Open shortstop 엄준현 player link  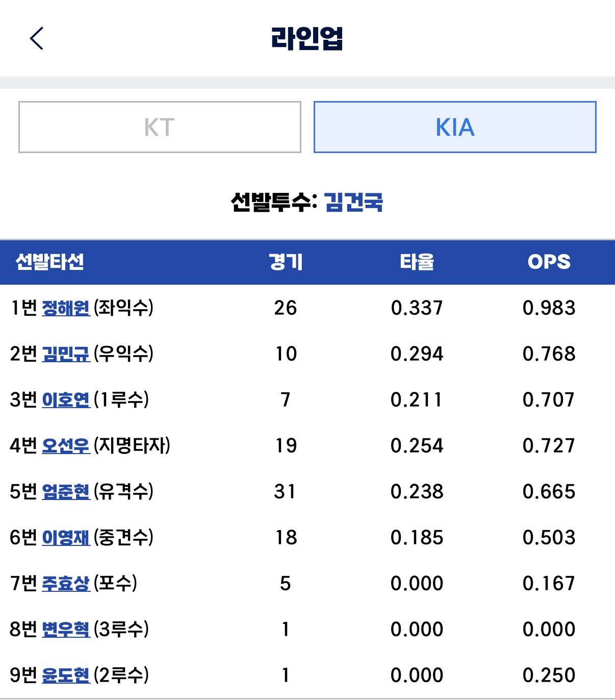[x=66, y=492]
